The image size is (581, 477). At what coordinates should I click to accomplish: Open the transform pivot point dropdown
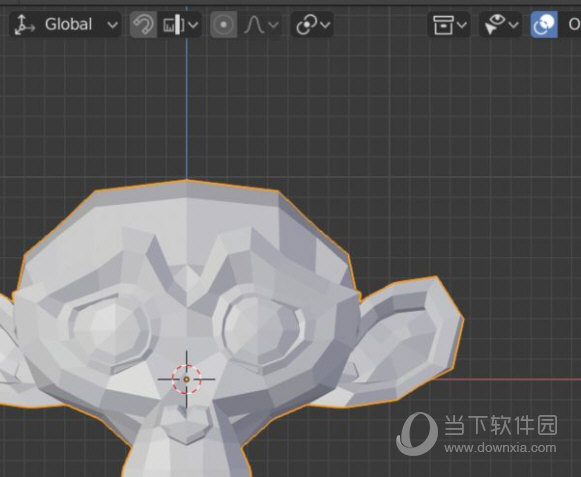pos(312,24)
